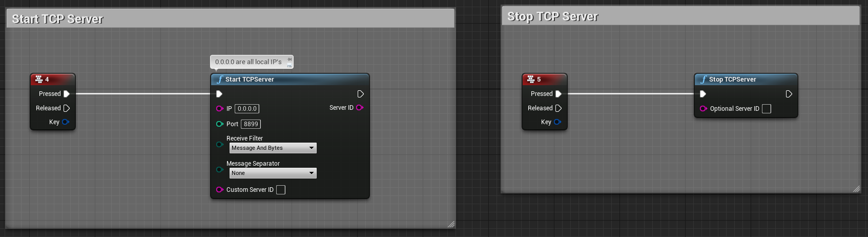
Task: Click the Stop TCPServer node title
Action: pyautogui.click(x=732, y=80)
